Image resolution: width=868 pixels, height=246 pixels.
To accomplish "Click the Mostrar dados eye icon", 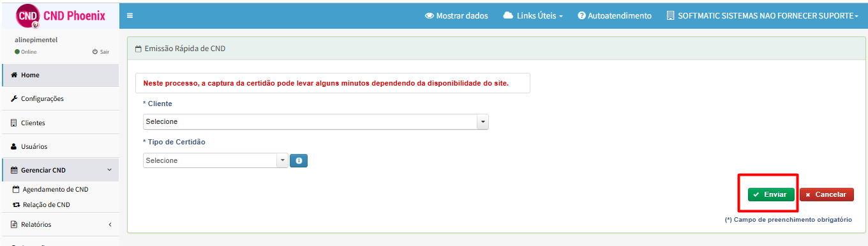I will pos(430,16).
